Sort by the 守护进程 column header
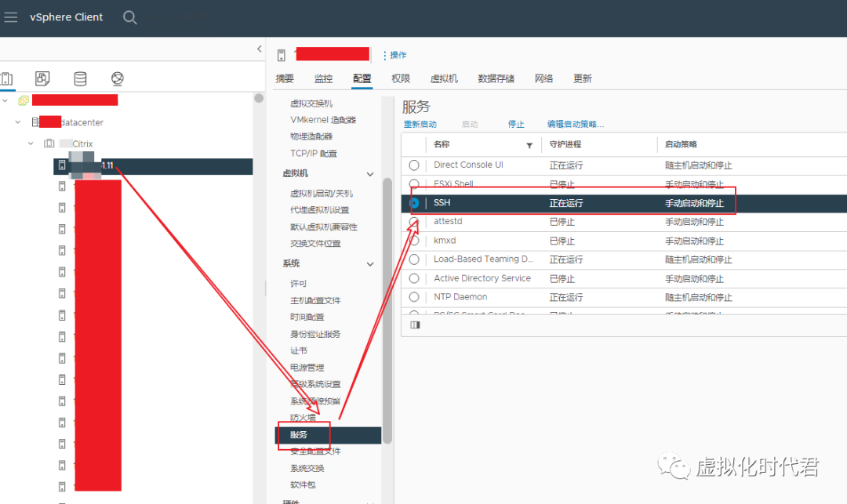Image resolution: width=847 pixels, height=504 pixels. click(x=565, y=145)
